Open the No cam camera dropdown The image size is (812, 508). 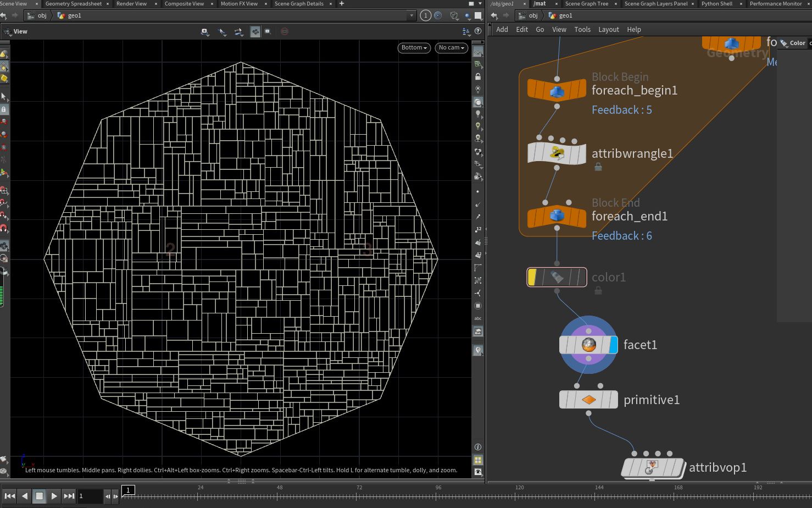451,48
